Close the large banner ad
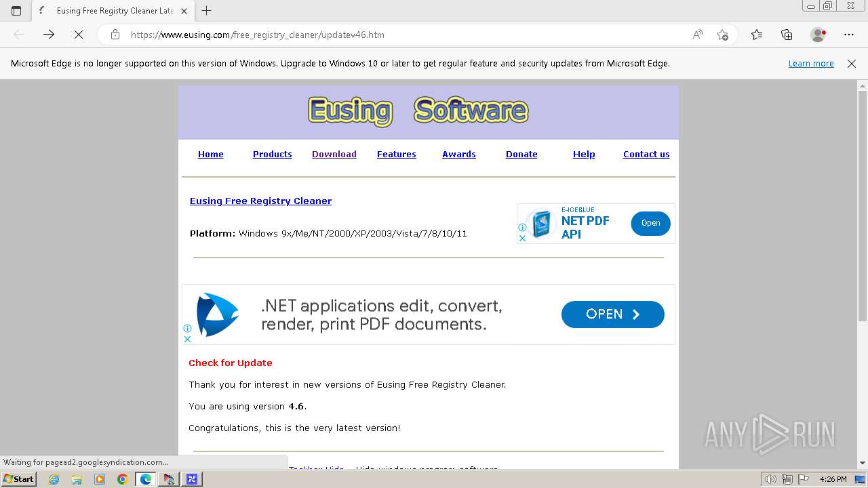Screen dimensions: 868x488 (x=187, y=339)
